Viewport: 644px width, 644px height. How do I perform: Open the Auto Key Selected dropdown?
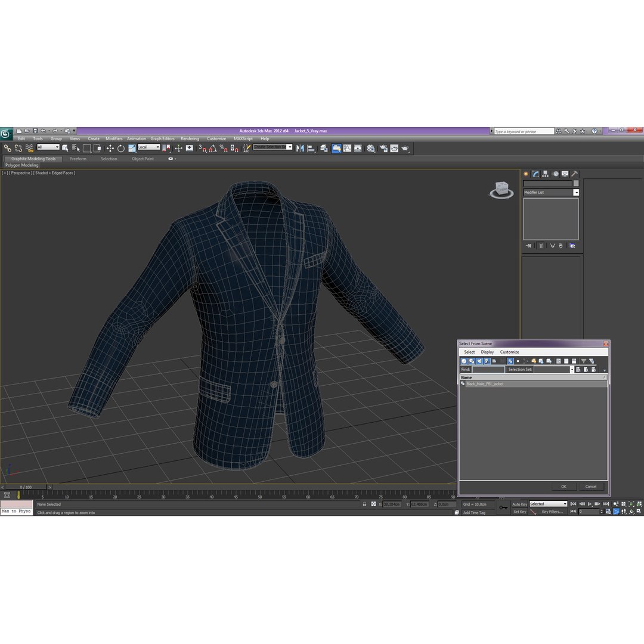(548, 504)
